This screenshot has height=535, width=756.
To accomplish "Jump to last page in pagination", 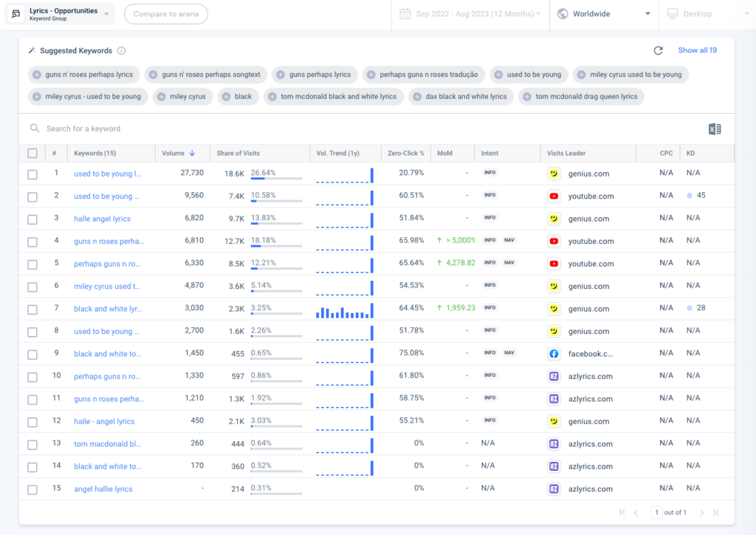I will coord(715,513).
